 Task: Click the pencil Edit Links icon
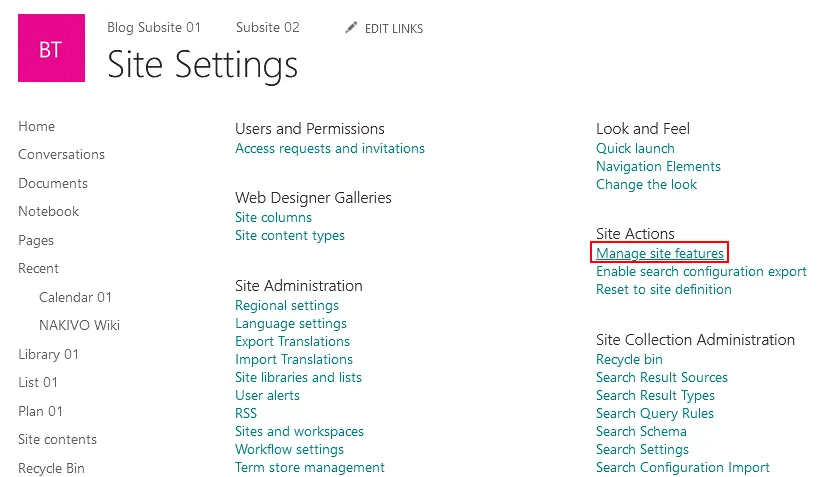(x=351, y=28)
